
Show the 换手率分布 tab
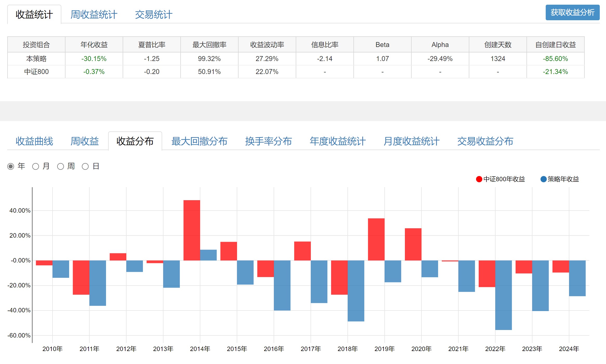pos(268,141)
